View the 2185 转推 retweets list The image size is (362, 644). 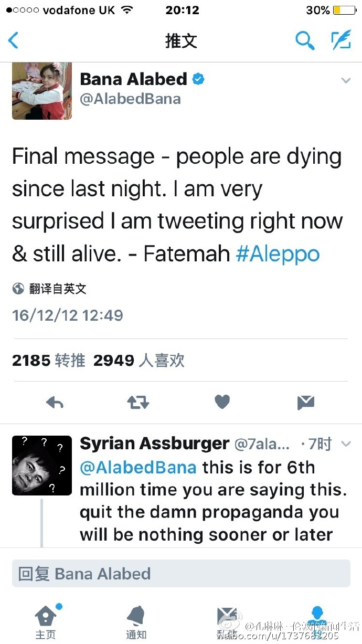(x=48, y=361)
